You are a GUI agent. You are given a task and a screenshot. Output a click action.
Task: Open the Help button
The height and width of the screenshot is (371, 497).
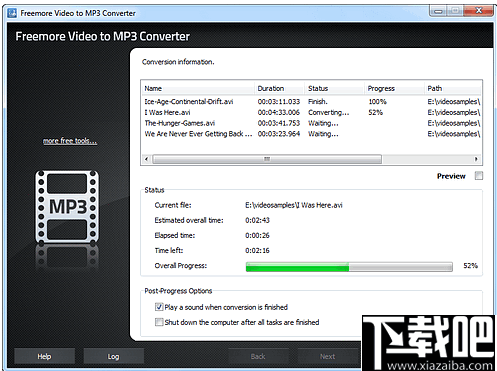coord(44,356)
